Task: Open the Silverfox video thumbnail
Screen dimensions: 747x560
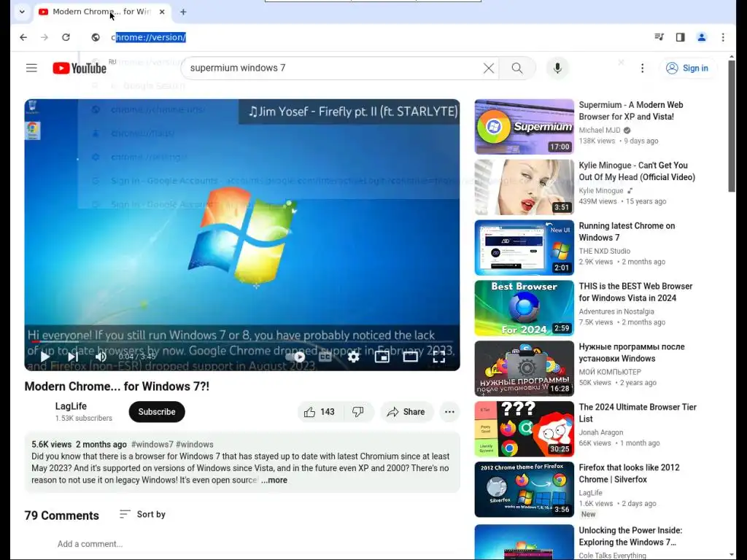Action: click(x=524, y=489)
